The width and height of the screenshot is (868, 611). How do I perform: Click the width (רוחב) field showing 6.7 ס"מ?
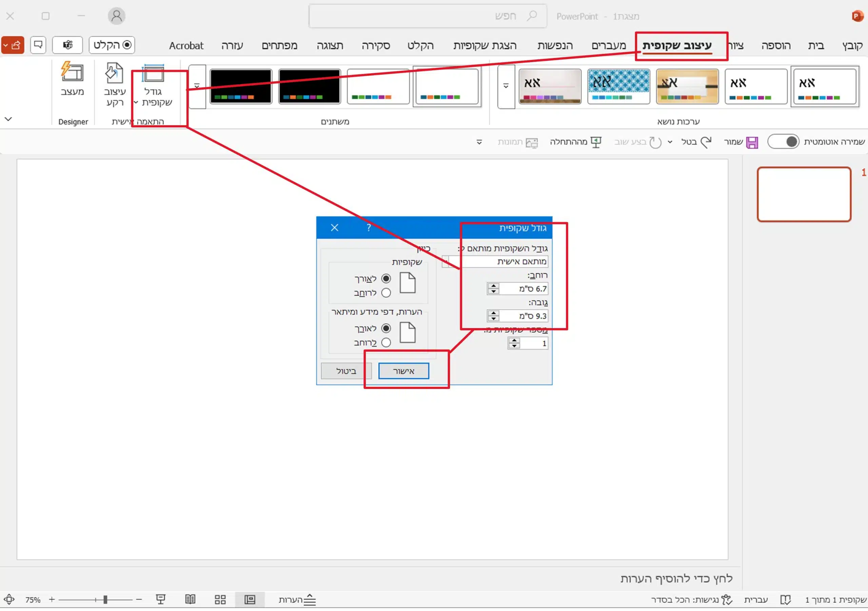pos(523,289)
